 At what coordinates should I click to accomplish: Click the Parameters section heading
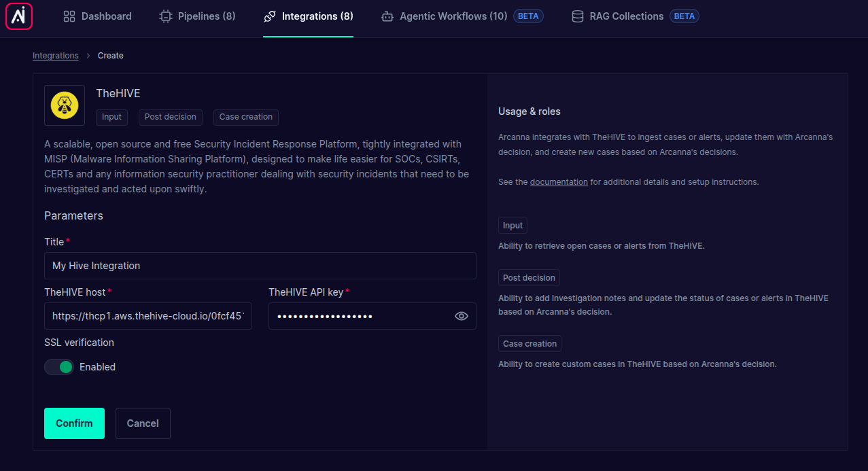[x=73, y=215]
